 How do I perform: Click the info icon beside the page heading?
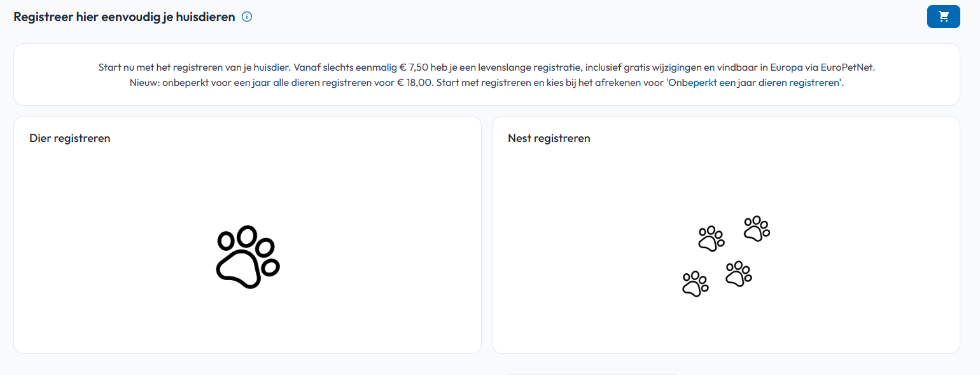247,17
